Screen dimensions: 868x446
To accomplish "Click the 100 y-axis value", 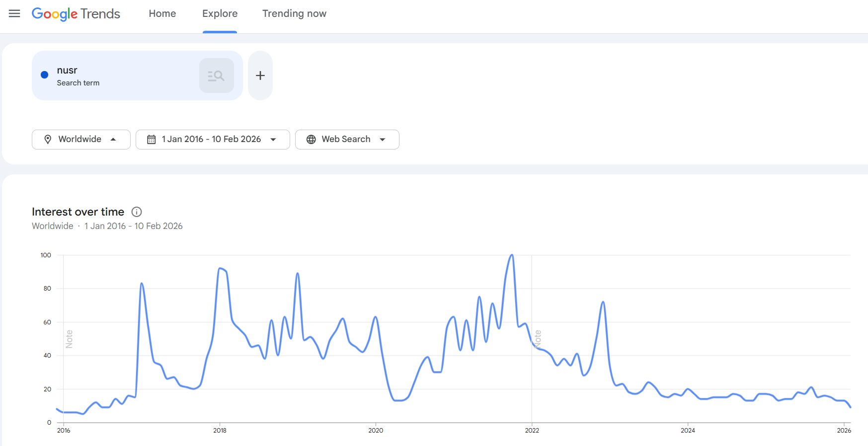I will point(46,255).
